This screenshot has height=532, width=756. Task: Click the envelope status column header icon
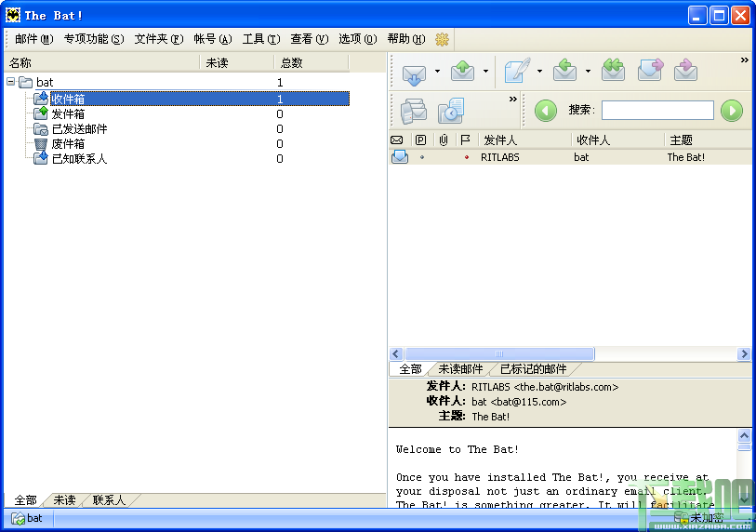coord(397,140)
